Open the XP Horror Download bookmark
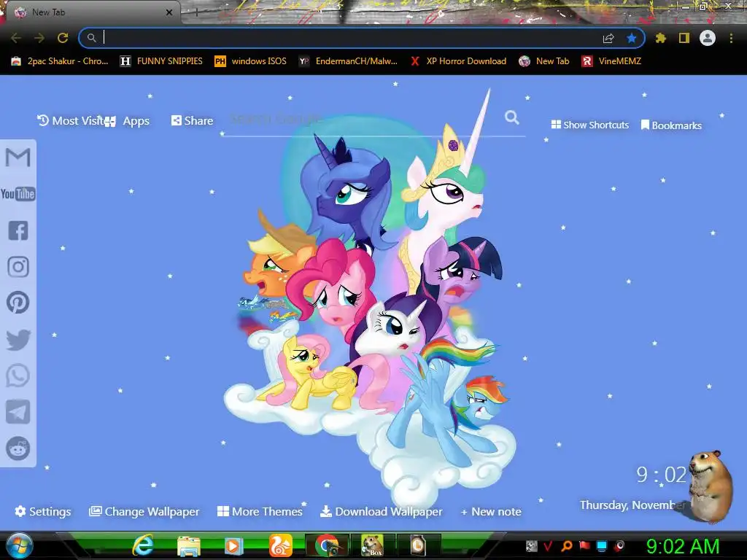The width and height of the screenshot is (747, 560). point(458,61)
